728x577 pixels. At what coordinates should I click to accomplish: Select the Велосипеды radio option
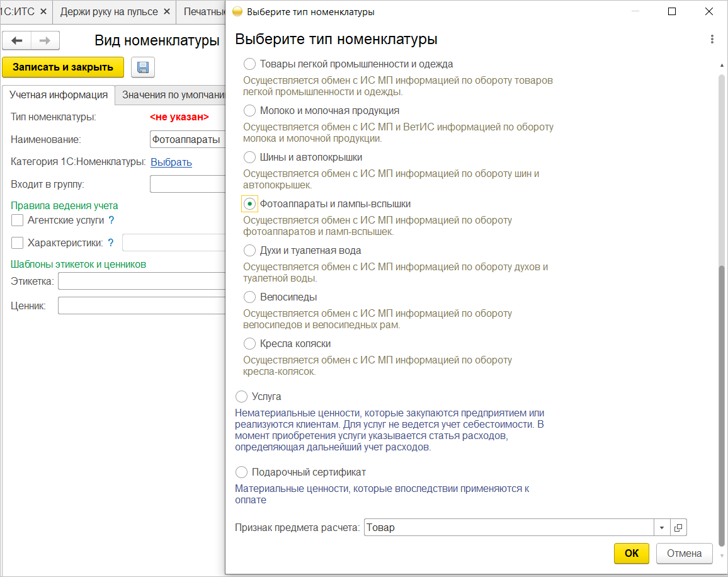250,297
